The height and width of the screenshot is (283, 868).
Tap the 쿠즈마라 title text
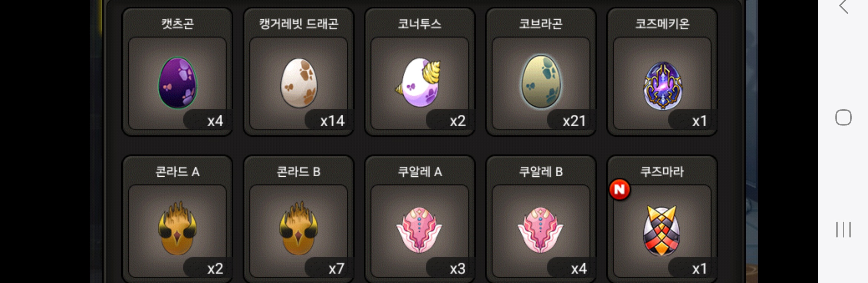pos(662,172)
